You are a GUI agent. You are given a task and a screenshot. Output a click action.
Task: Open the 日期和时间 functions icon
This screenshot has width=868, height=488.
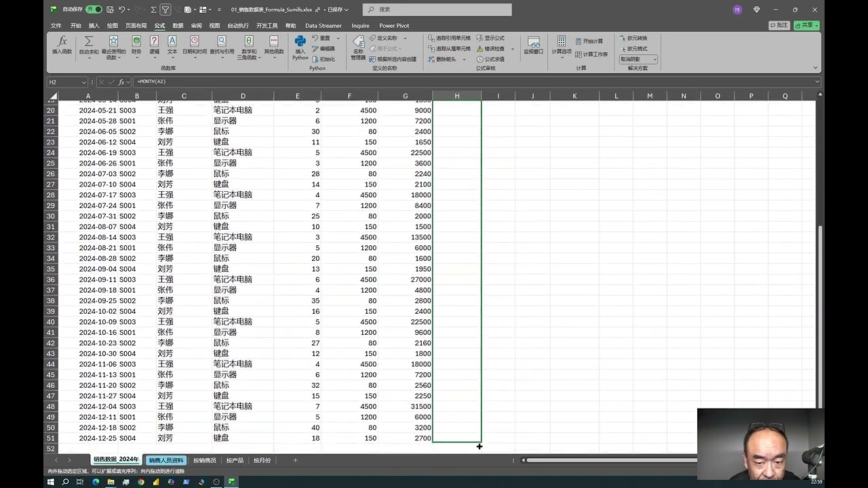point(195,41)
